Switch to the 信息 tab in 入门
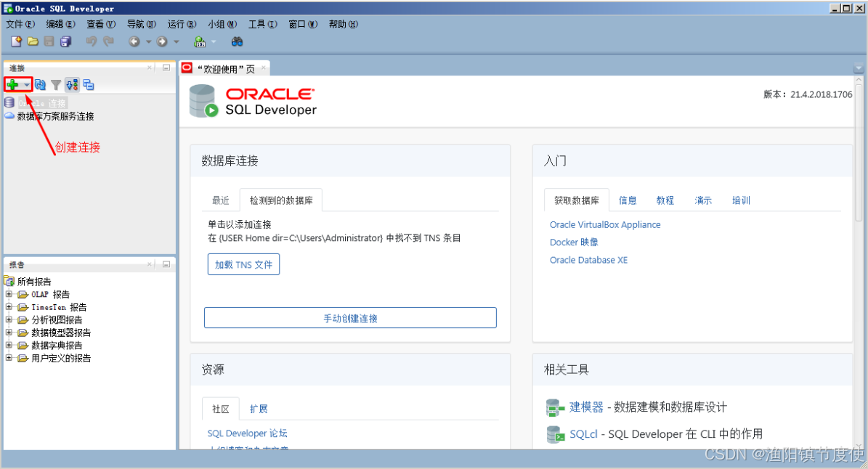 point(627,200)
